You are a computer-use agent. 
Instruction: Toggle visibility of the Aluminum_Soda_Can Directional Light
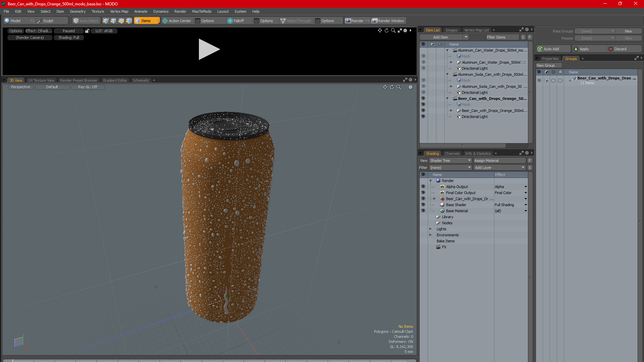coord(423,93)
